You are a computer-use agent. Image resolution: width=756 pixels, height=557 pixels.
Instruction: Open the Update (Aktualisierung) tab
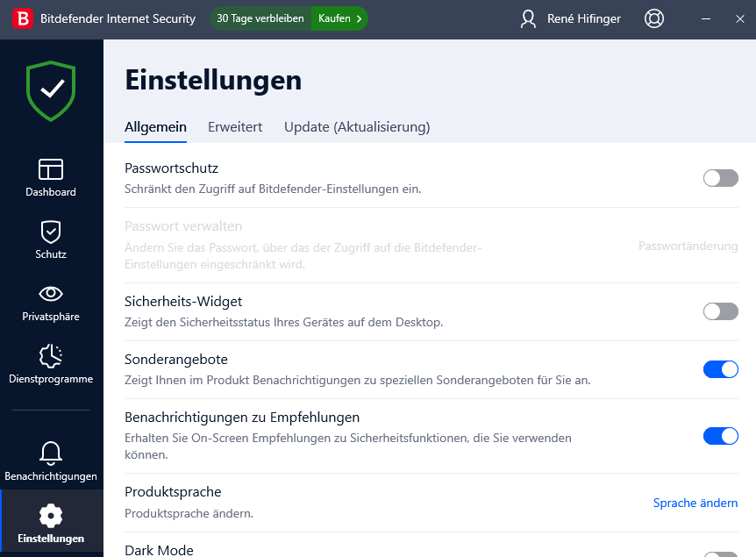pyautogui.click(x=357, y=127)
